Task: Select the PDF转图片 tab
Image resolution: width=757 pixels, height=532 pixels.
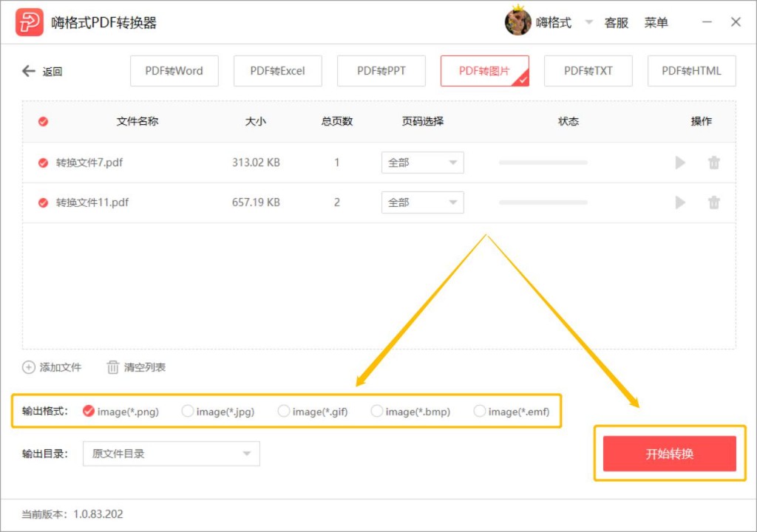Action: (485, 71)
